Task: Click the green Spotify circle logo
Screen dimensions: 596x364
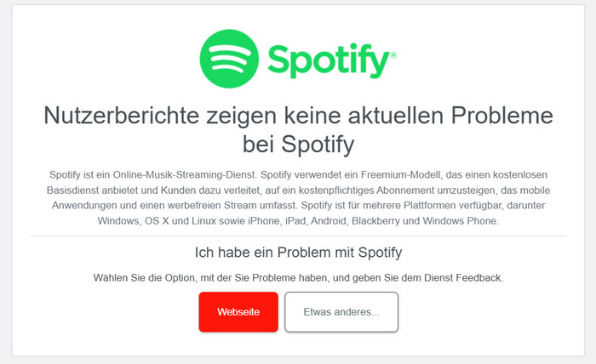Action: click(x=230, y=60)
